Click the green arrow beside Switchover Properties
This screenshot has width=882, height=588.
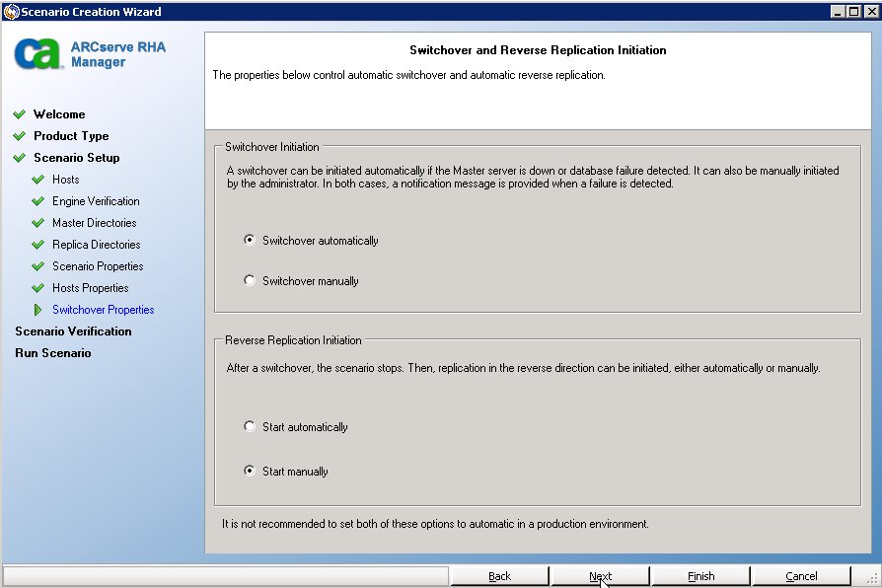pyautogui.click(x=37, y=310)
